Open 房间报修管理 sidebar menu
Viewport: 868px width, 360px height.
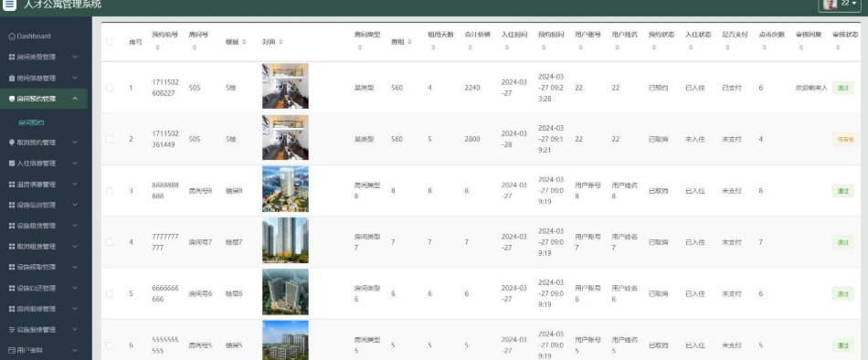pos(43,309)
